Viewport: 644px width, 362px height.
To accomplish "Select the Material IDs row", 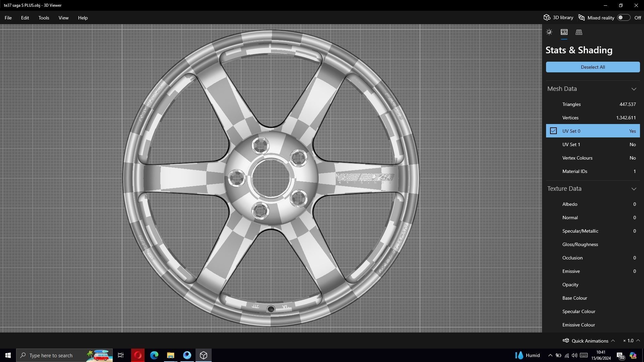I will (593, 171).
